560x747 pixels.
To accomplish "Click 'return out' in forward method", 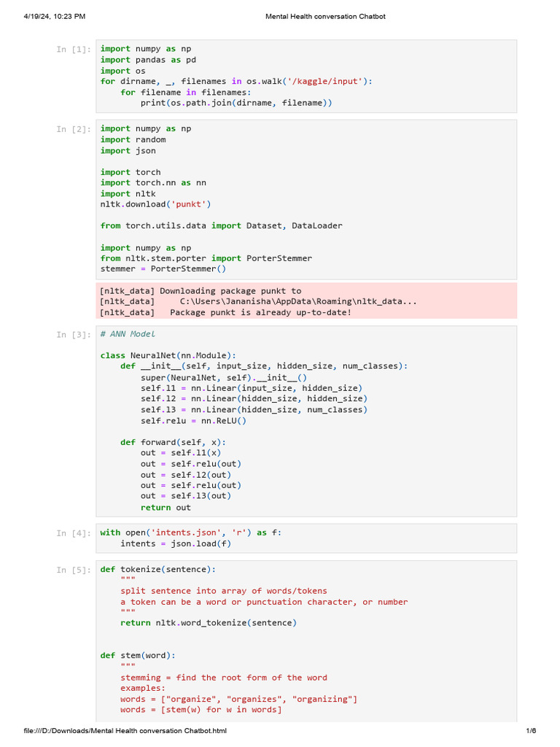I will coord(166,507).
